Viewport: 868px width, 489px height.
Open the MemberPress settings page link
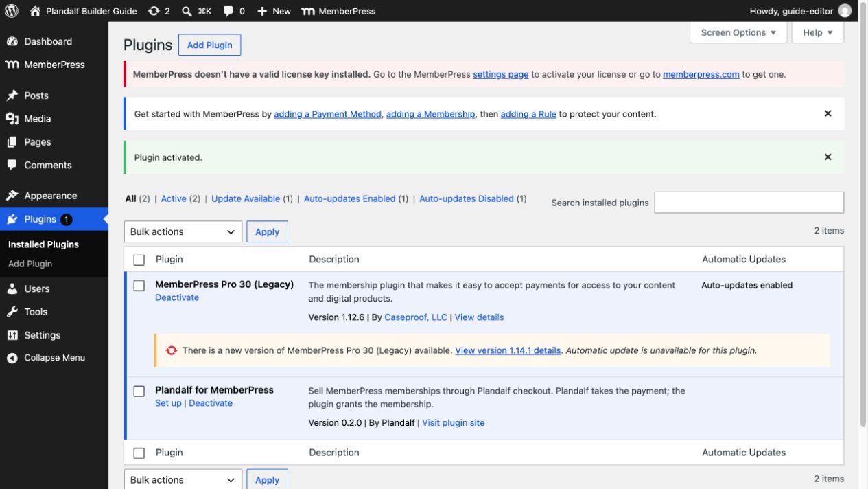point(500,74)
